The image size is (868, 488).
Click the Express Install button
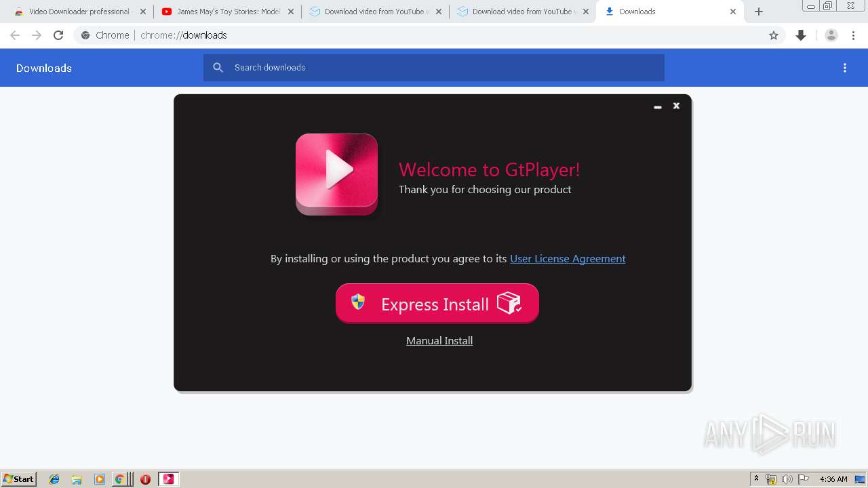(x=437, y=303)
